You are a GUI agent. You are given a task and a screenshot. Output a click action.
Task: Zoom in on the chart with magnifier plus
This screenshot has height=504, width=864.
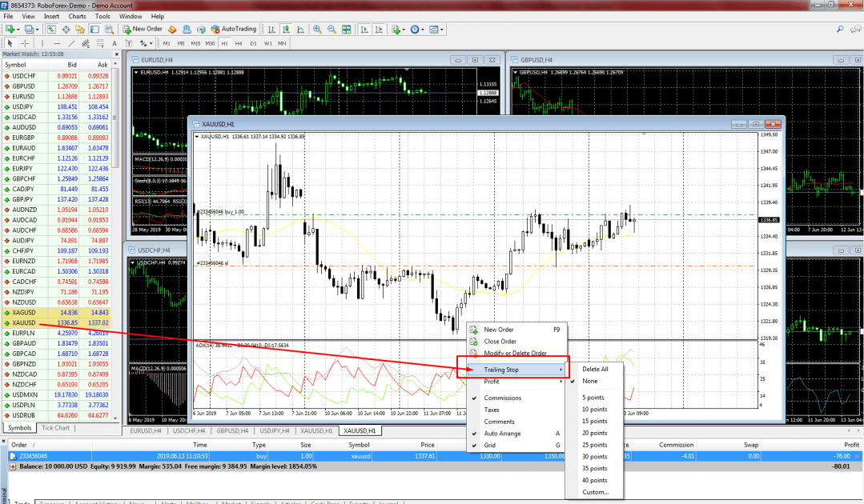pyautogui.click(x=317, y=29)
